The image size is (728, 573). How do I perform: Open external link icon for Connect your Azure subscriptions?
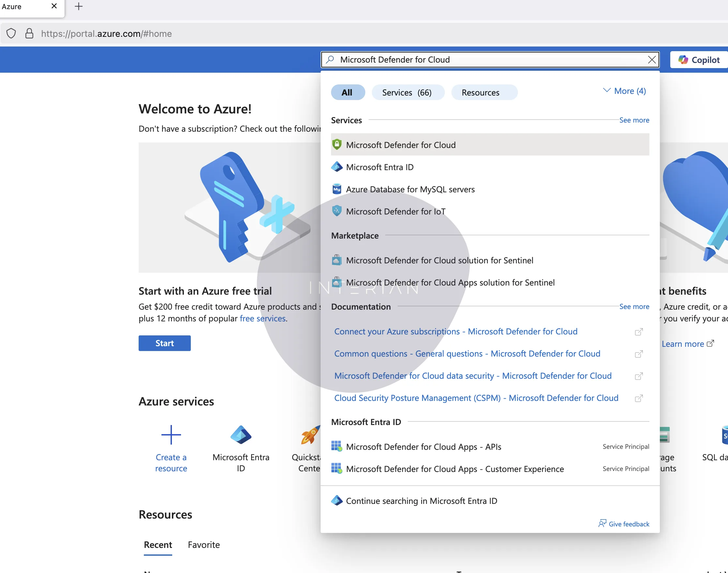tap(639, 332)
